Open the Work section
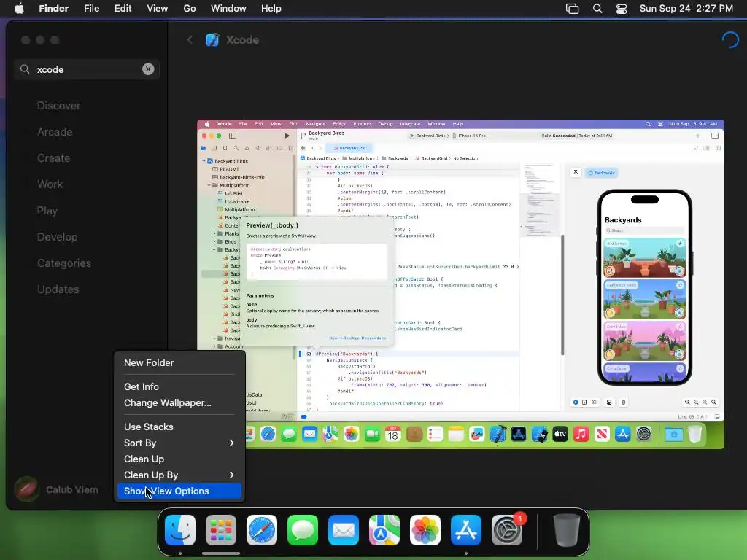Screen dimensions: 747x560 tap(50, 184)
